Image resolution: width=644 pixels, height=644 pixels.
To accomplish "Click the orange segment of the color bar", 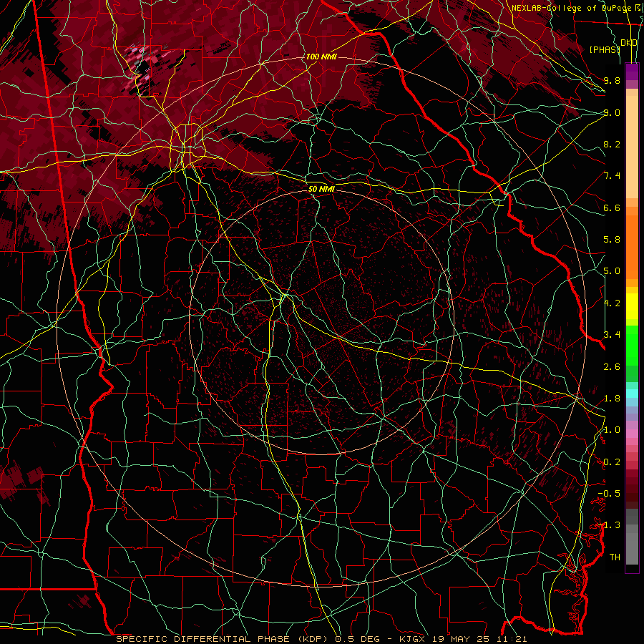I will click(632, 246).
